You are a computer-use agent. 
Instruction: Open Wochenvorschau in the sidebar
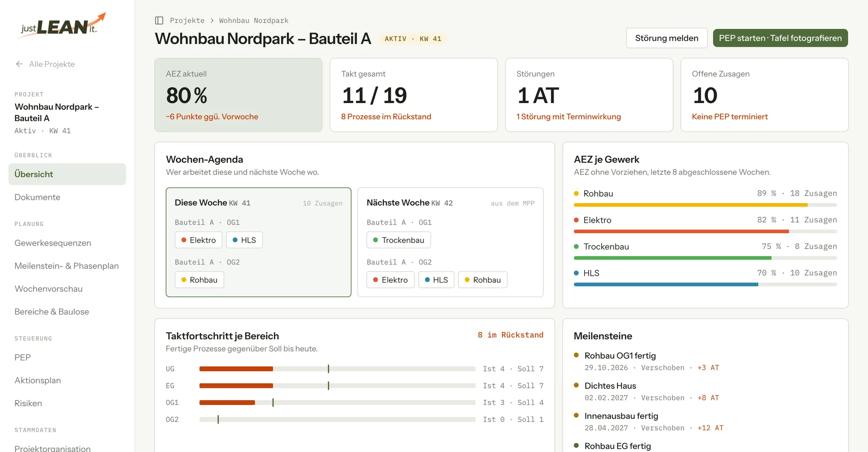48,289
